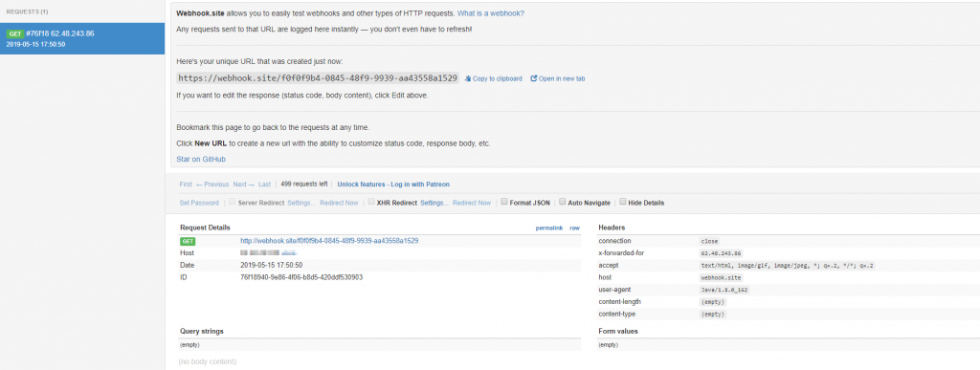Click the Query strings (empty) value
The image size is (980, 370).
coord(189,345)
